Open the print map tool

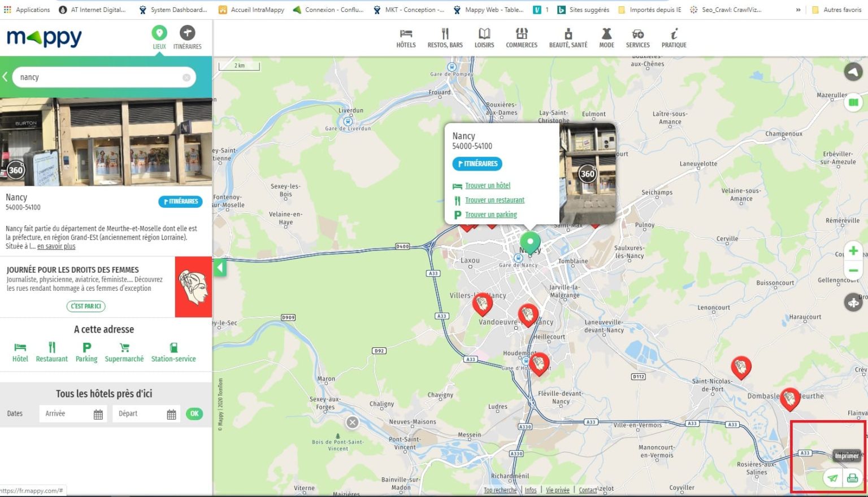tap(851, 477)
